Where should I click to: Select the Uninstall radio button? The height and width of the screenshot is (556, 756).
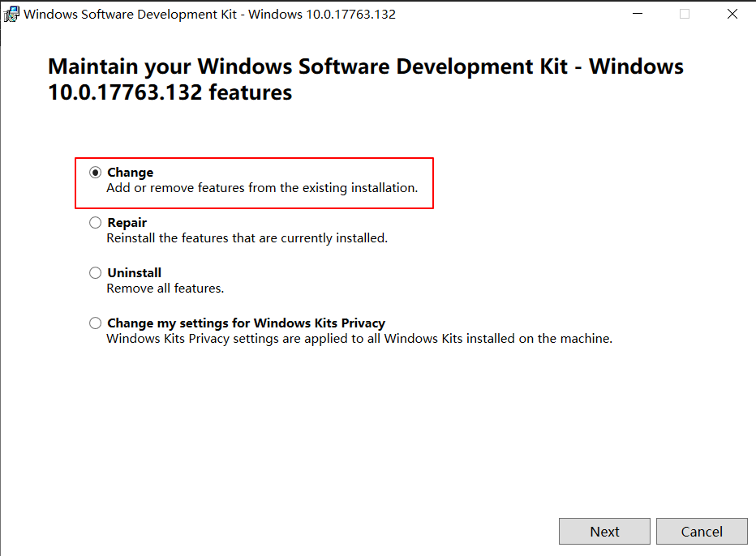96,272
